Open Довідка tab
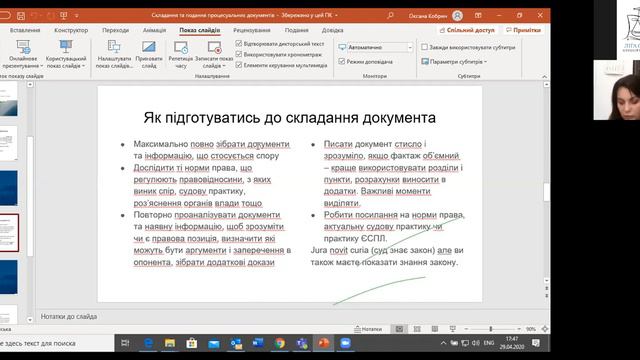This screenshot has height=360, width=640. point(332,30)
